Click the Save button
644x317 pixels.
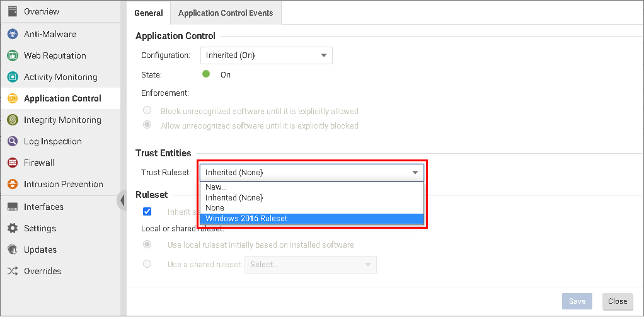[577, 301]
